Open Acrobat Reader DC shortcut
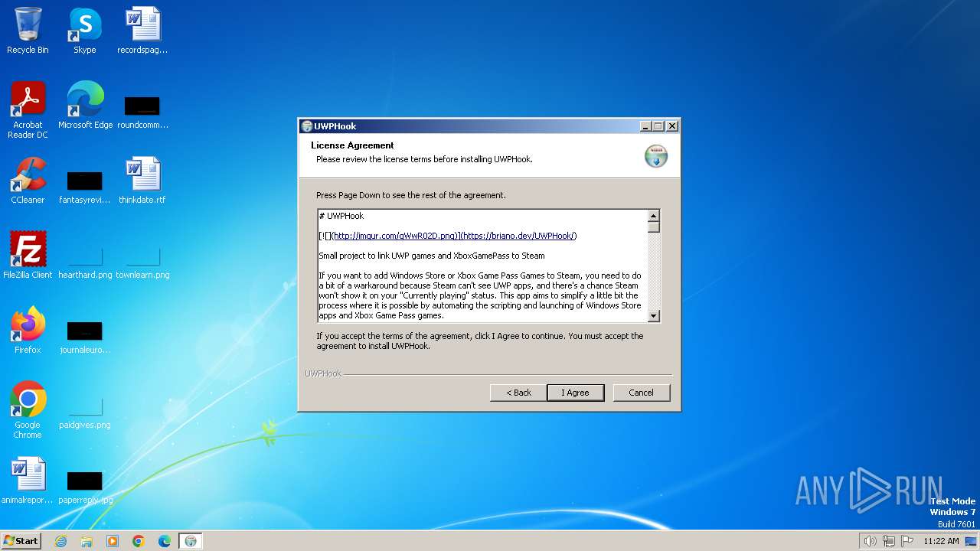The width and height of the screenshot is (980, 551). coord(28,110)
